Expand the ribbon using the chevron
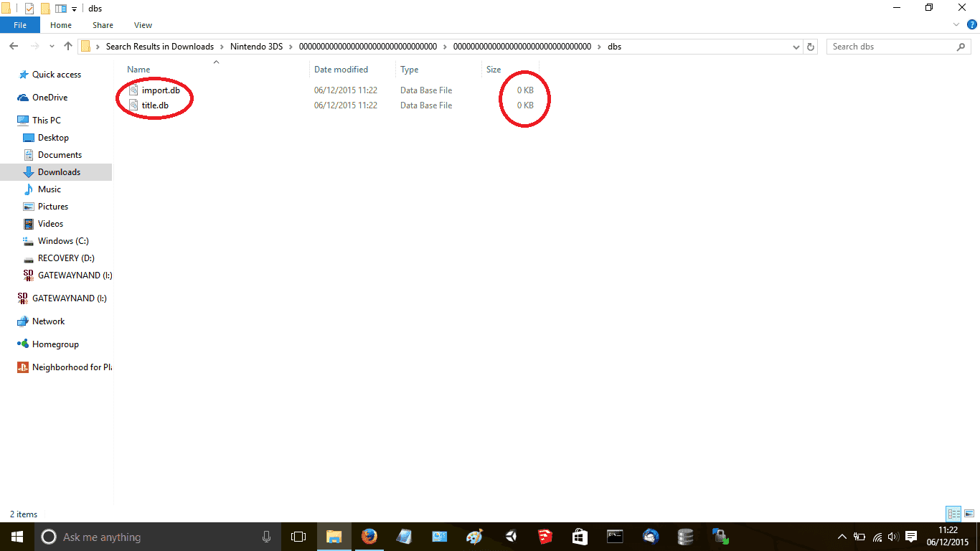The width and height of the screenshot is (980, 551). 956,24
